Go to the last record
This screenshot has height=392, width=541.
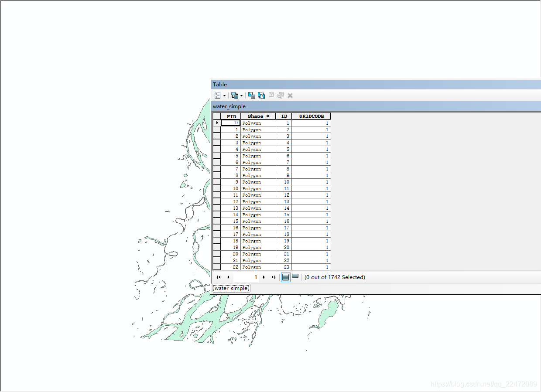(x=274, y=277)
